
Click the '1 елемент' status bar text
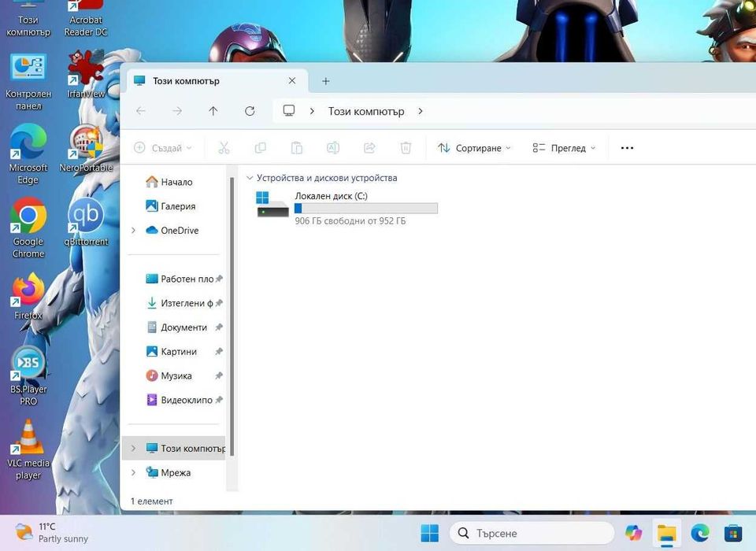(151, 501)
